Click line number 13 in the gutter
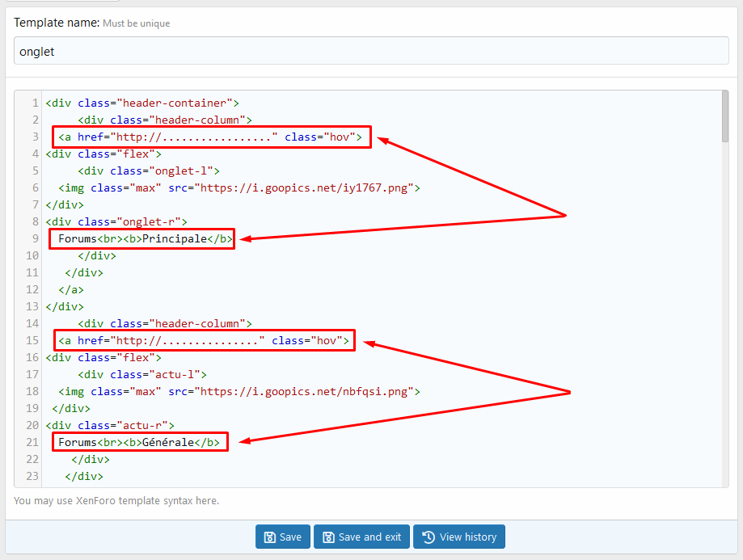This screenshot has width=743, height=560. pos(32,306)
